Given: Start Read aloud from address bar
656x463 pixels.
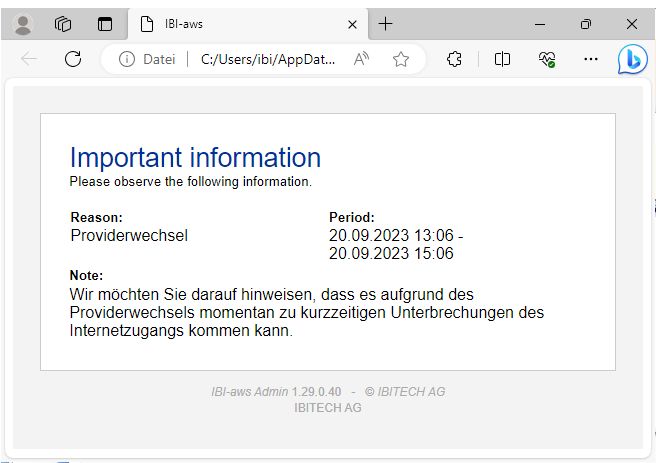Looking at the screenshot, I should [361, 59].
